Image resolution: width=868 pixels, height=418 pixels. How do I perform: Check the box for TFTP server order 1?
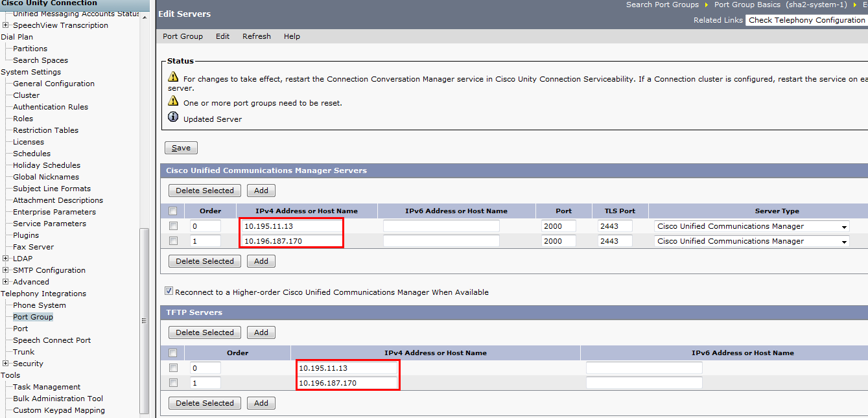tap(173, 383)
